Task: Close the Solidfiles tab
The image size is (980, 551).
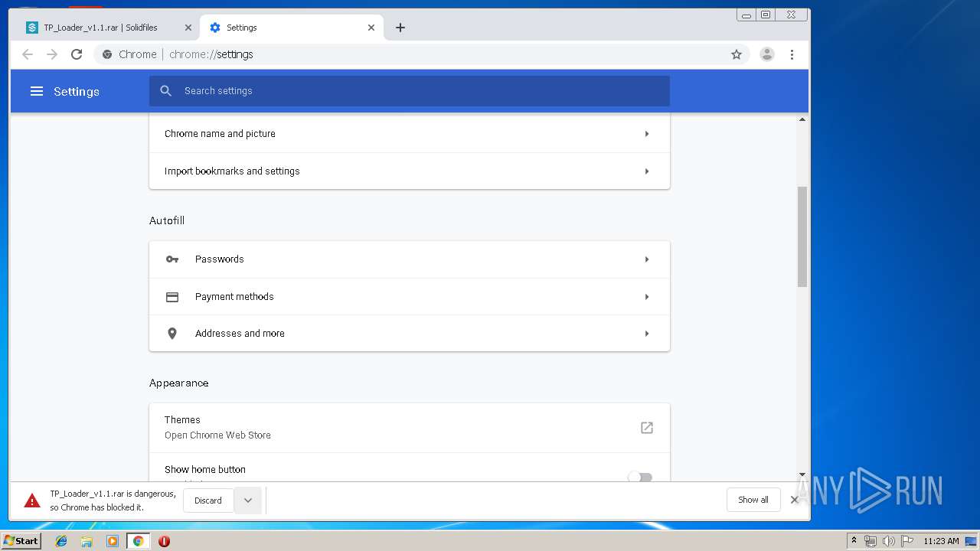Action: 188,28
